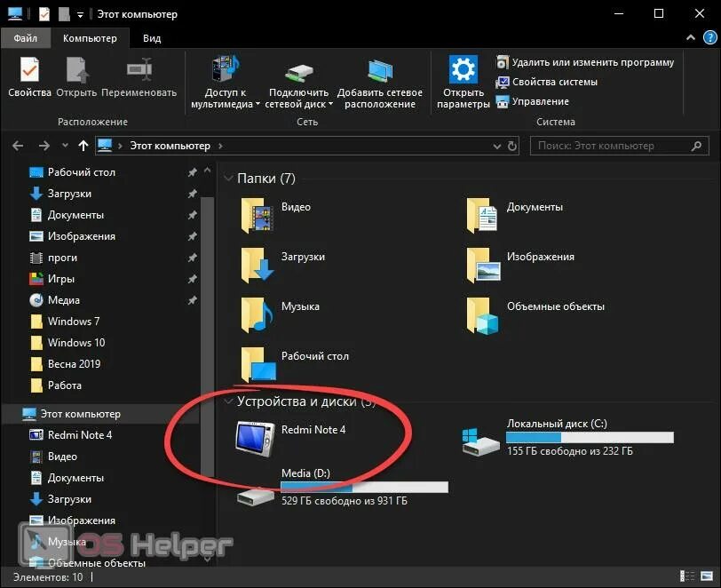
Task: Open address bar history dropdown
Action: [496, 147]
